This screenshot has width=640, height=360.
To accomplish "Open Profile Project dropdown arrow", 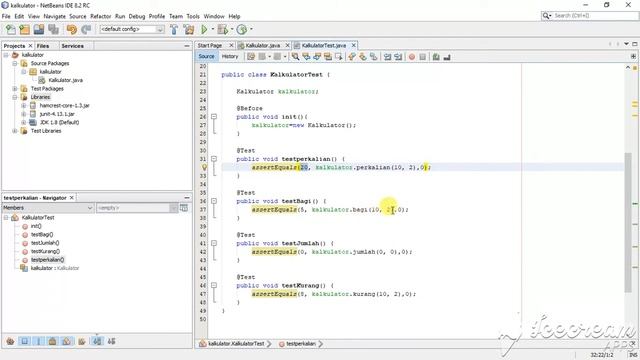I will [x=251, y=29].
